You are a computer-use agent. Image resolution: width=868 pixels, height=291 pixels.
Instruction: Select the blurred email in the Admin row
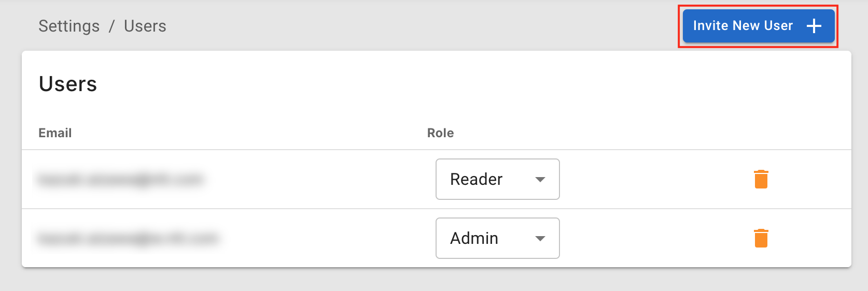pos(128,239)
